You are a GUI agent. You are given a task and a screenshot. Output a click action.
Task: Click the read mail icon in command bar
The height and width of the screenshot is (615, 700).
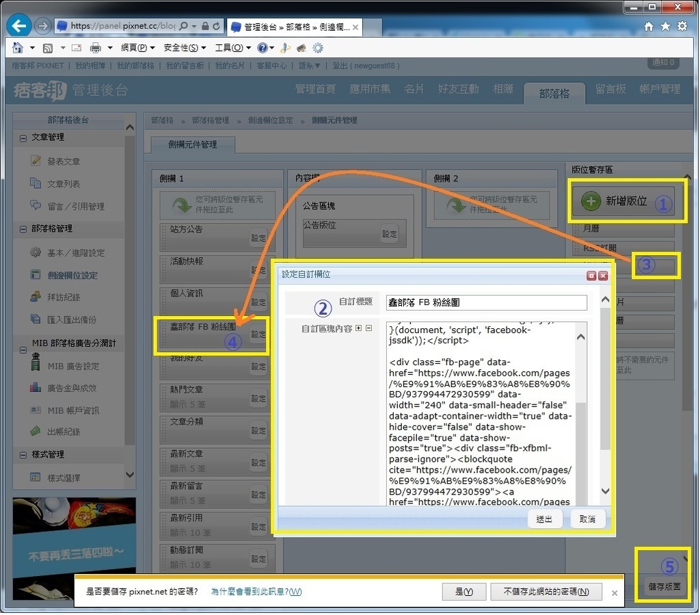coord(77,48)
